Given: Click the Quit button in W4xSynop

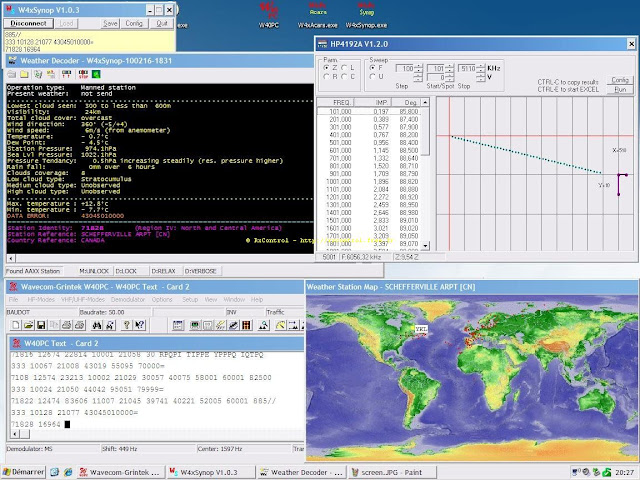Looking at the screenshot, I should pyautogui.click(x=162, y=23).
